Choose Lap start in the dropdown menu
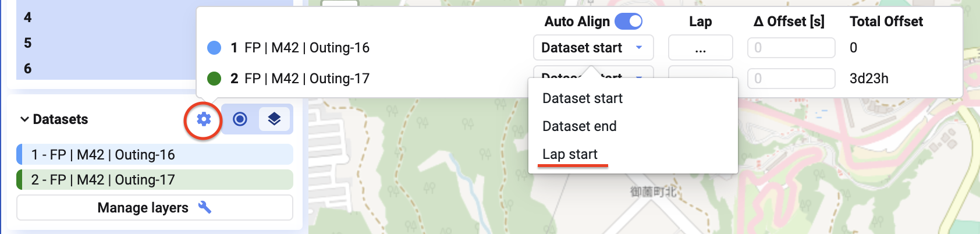Screen dimensions: 980x234 click(x=570, y=154)
